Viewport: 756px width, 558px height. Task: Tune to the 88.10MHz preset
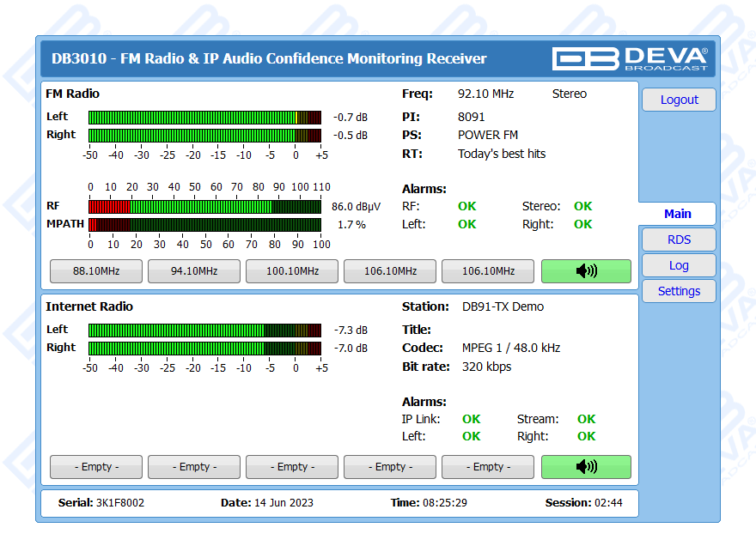pos(96,271)
